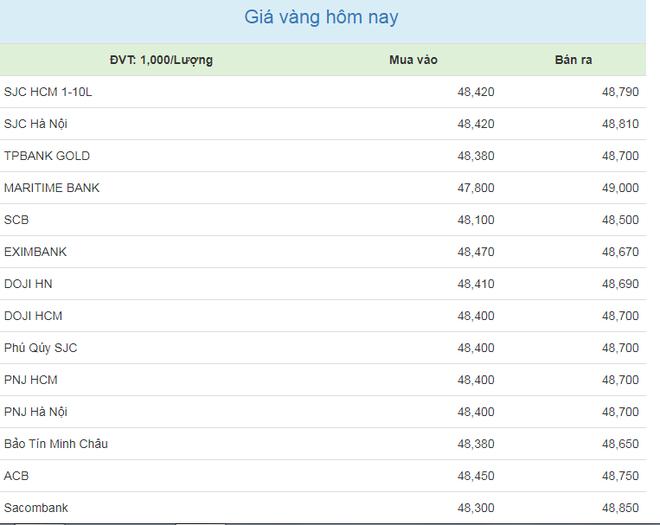Select the 'PNJ Hà Nội' row name
Viewport: 660px width, 525px height.
(x=36, y=412)
